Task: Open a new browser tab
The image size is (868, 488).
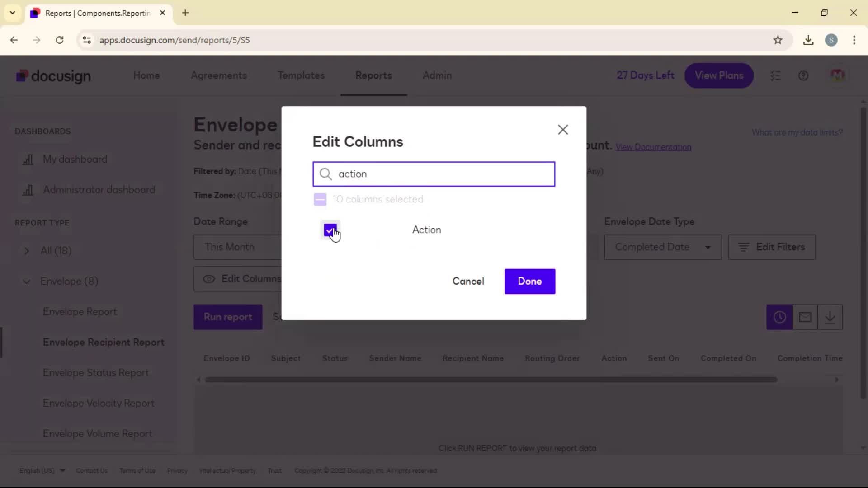Action: 185,13
